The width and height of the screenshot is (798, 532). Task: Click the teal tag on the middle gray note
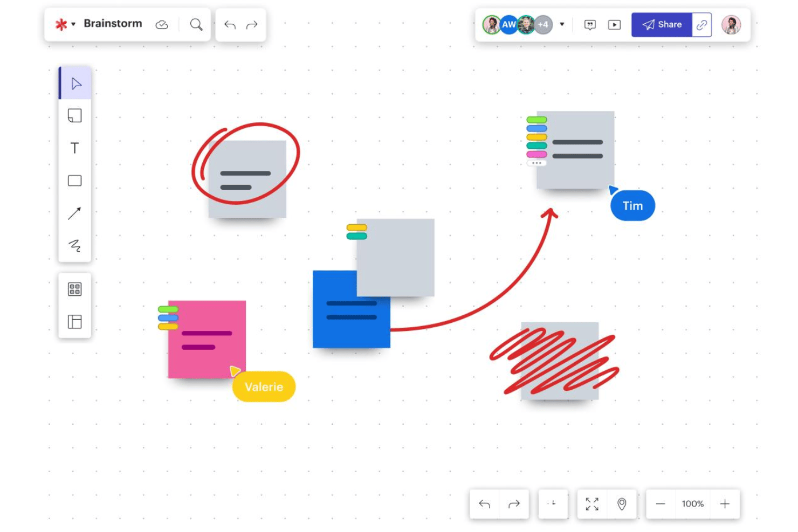click(x=356, y=236)
